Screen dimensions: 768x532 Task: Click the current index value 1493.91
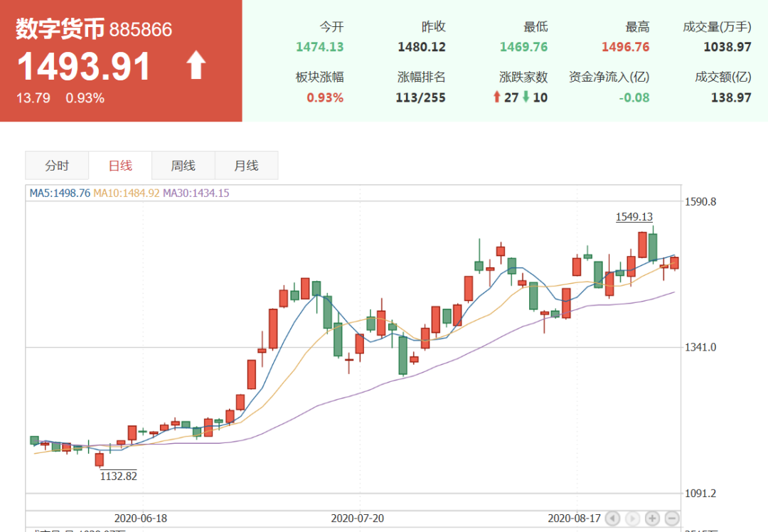(84, 66)
